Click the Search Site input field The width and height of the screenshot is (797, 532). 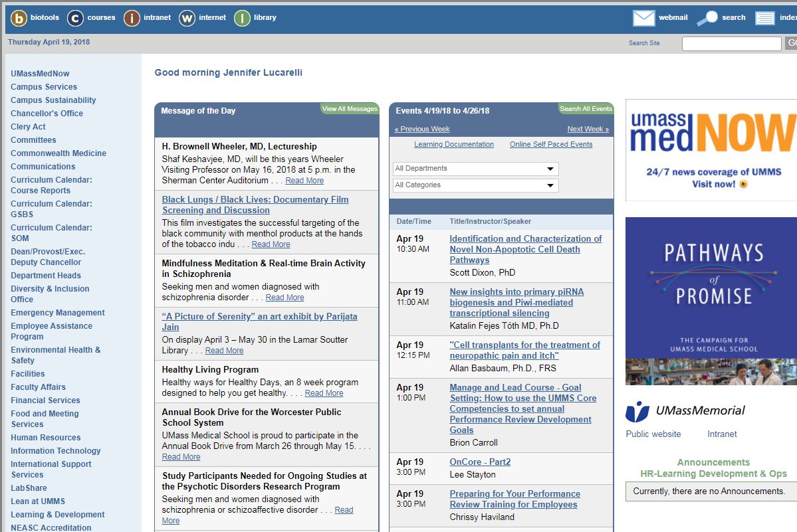(731, 44)
